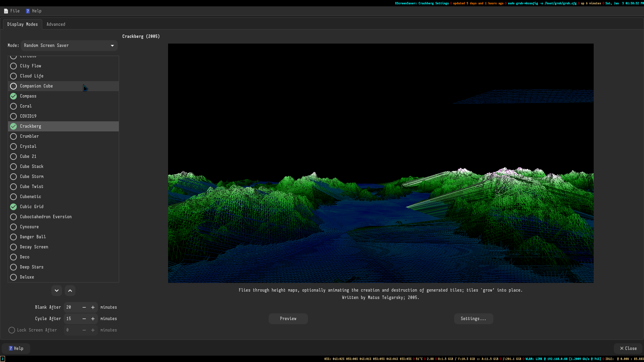Screen dimensions: 644x362
Task: Click the File menu document icon
Action: tap(6, 11)
